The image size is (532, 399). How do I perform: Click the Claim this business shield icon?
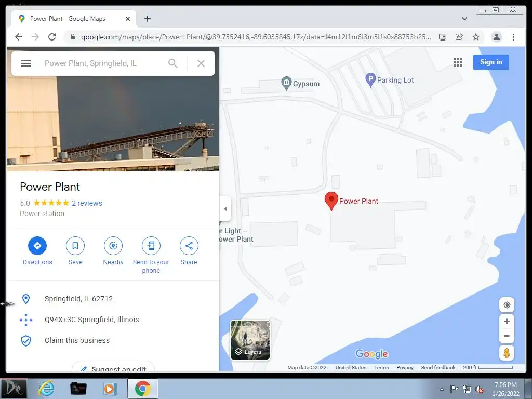pos(26,341)
